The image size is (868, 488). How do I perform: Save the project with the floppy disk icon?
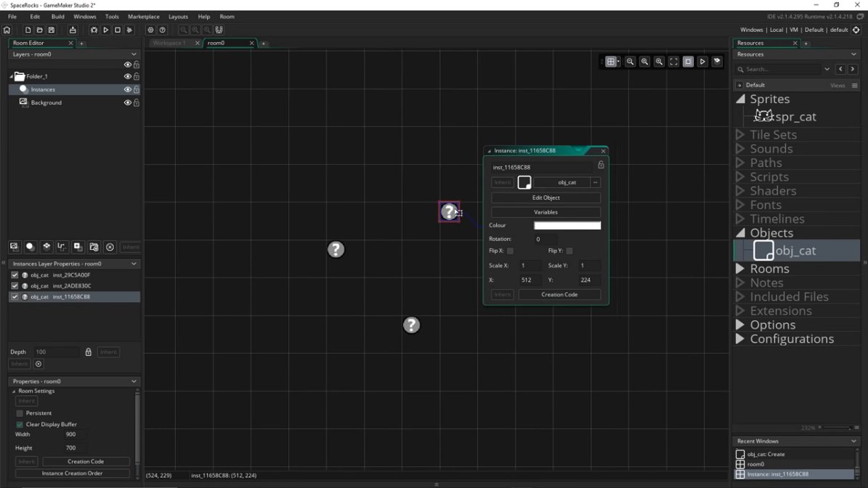tap(52, 30)
